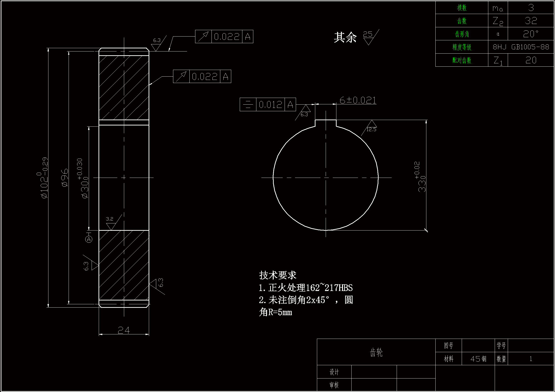Click the lower 0.022 runout tolerance frame
This screenshot has width=555, height=392.
[x=202, y=77]
